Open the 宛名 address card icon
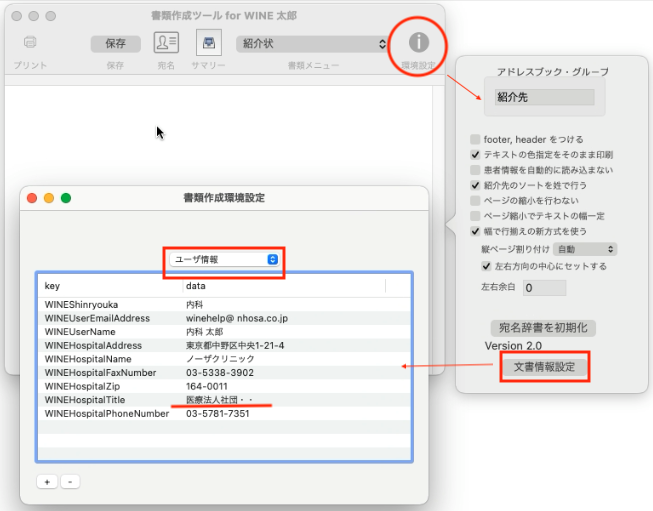 pos(166,43)
